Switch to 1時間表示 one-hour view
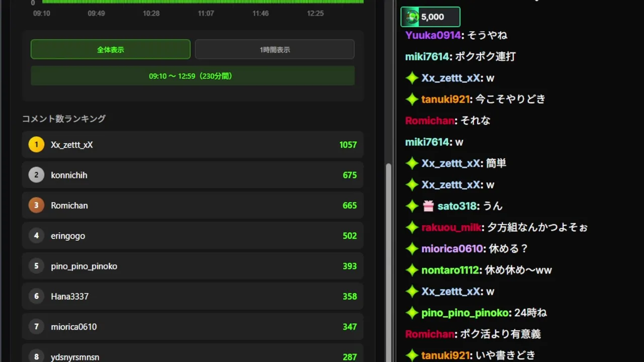 click(275, 49)
